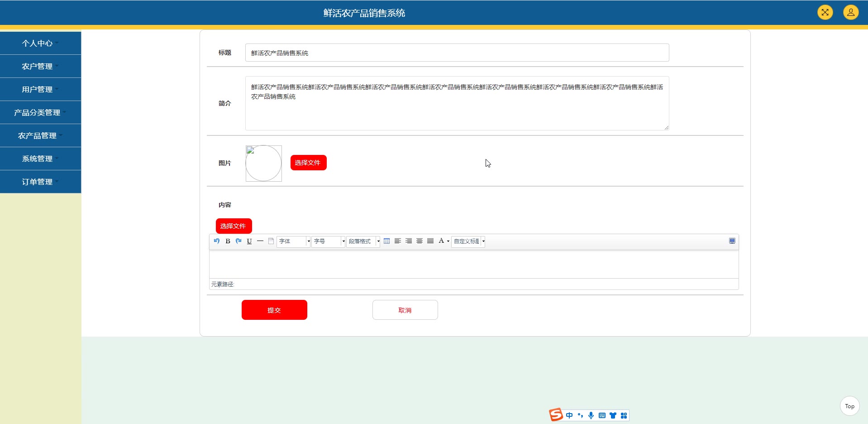This screenshot has width=868, height=424.
Task: Toggle fullscreen mode for the rich text editor
Action: [732, 241]
